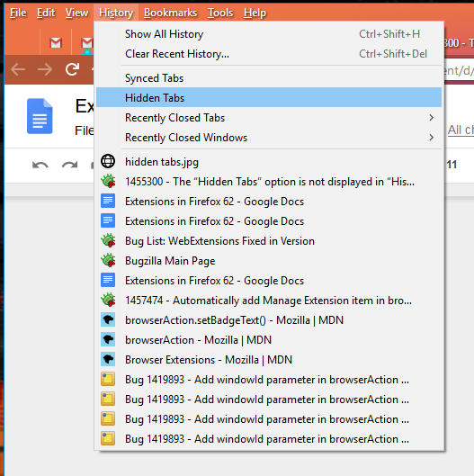Open the Edit menu
474x476 pixels.
tap(46, 13)
